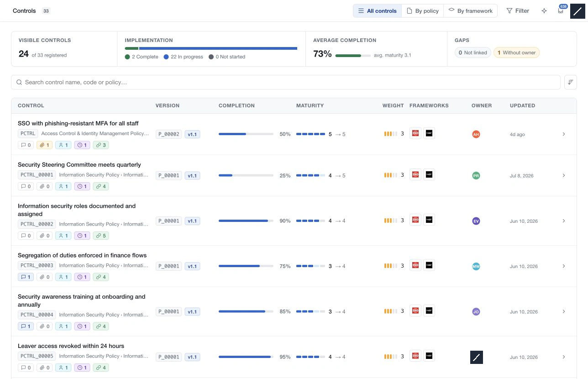Click people chip in Security awareness training row
Image resolution: width=588 pixels, height=379 pixels.
(63, 326)
